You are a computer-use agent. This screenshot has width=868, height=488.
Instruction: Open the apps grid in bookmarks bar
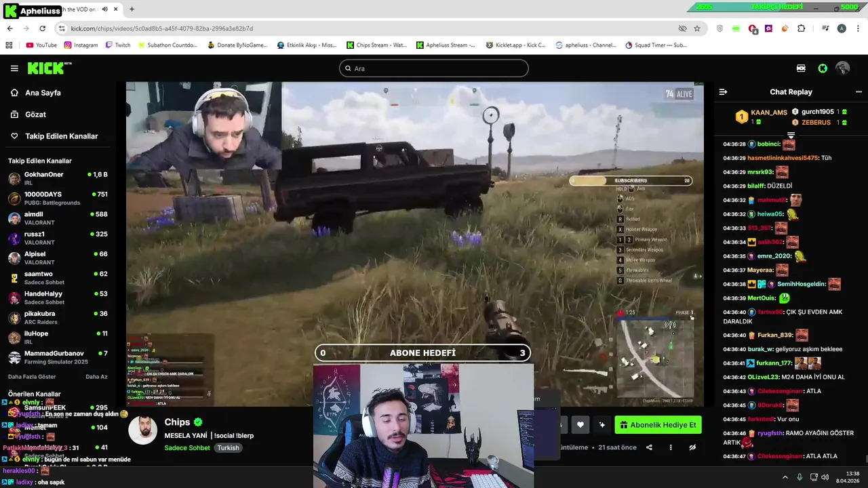point(9,45)
